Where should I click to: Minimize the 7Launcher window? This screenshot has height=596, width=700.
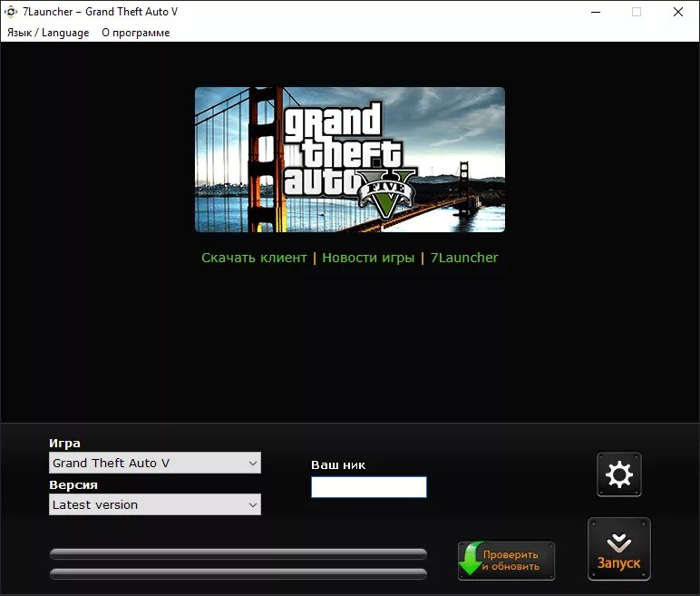pos(596,12)
